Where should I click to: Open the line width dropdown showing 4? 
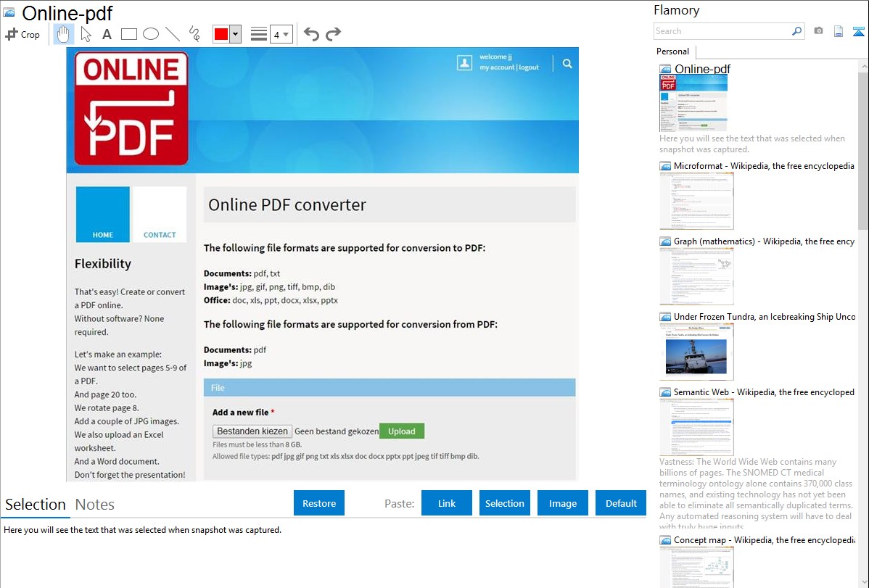pyautogui.click(x=281, y=34)
